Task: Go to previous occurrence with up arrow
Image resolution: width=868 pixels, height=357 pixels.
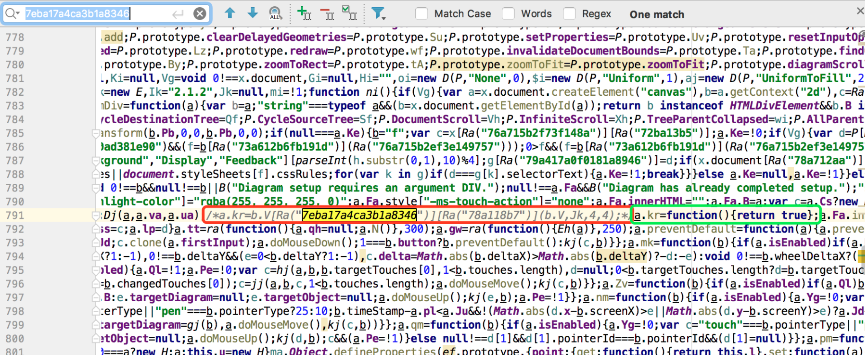Action: [230, 13]
